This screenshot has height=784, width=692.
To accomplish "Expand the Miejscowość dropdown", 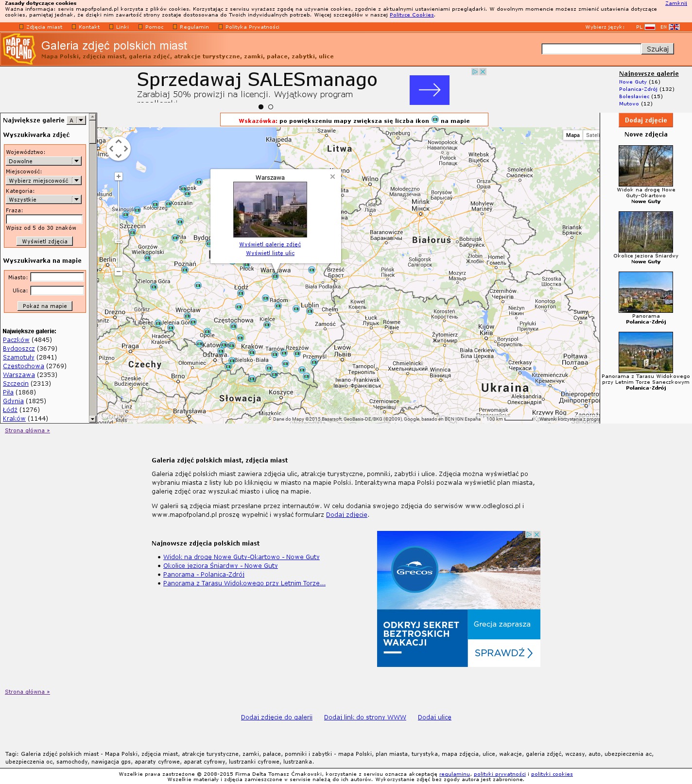I will coord(43,180).
